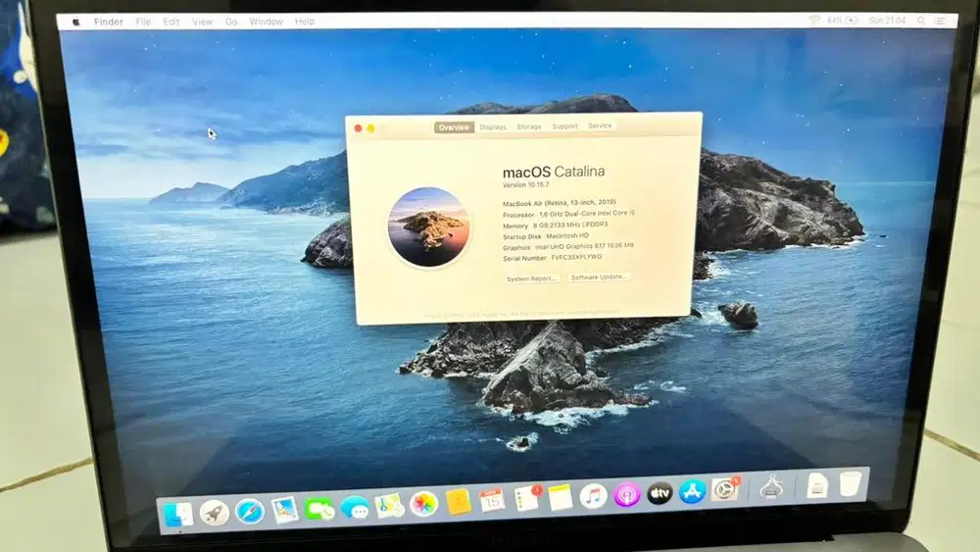This screenshot has height=552, width=980.
Task: Launch Music app from the Dock
Action: [593, 496]
